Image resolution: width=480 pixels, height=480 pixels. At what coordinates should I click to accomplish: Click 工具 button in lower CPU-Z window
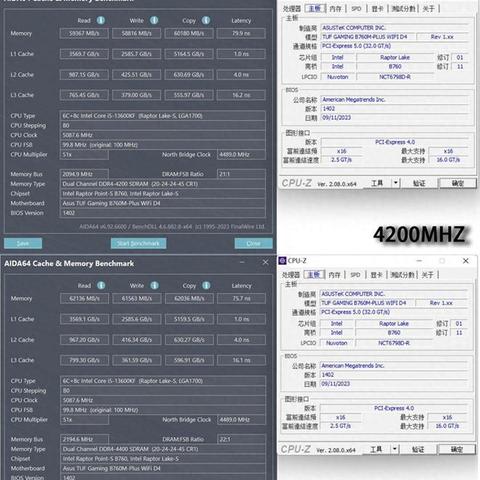[377, 449]
